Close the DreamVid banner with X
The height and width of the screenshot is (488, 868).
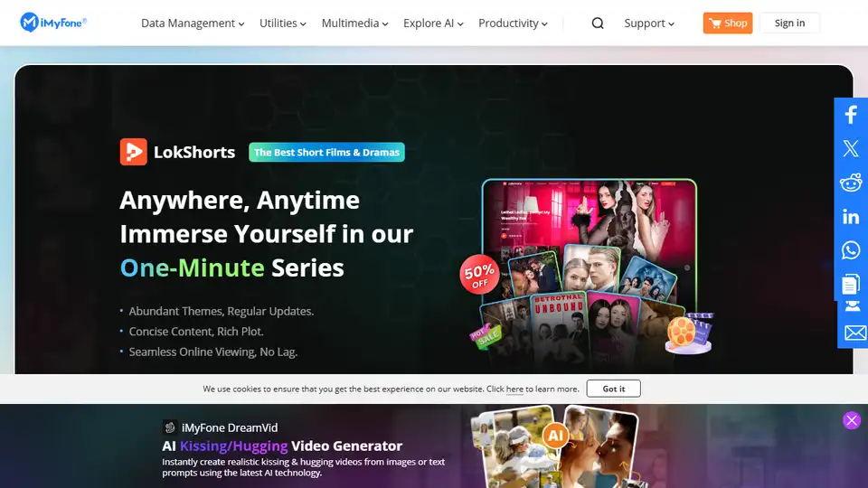[x=852, y=420]
